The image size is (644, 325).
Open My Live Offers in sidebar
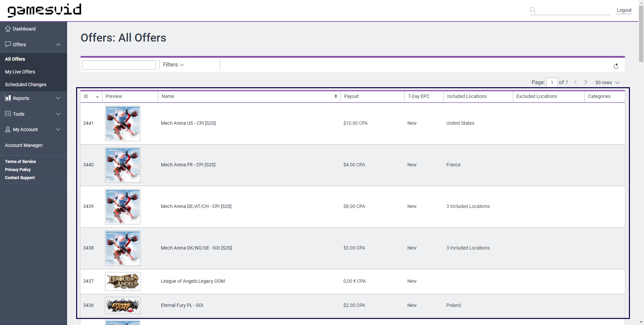tap(20, 72)
